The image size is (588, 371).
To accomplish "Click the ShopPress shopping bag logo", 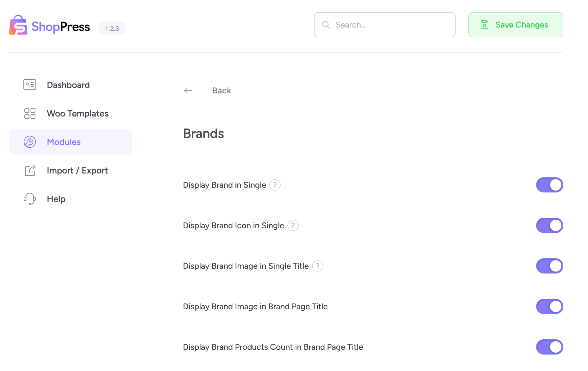I will click(18, 25).
